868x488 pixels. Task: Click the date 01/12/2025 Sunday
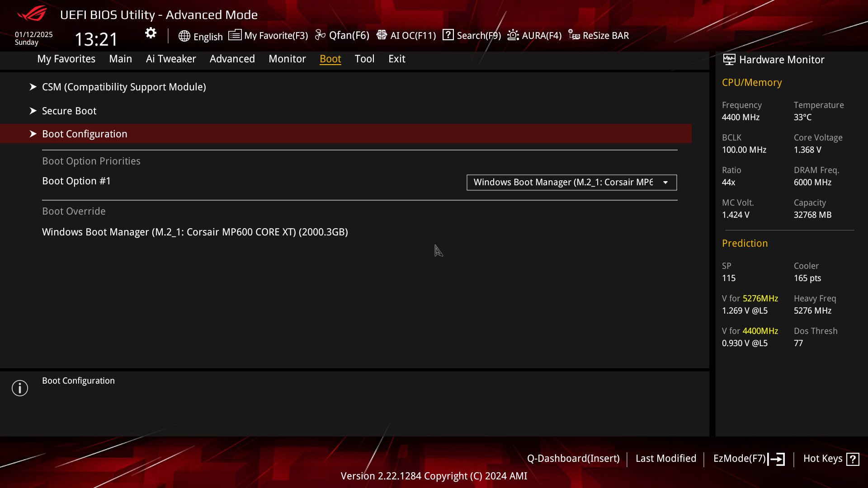34,38
